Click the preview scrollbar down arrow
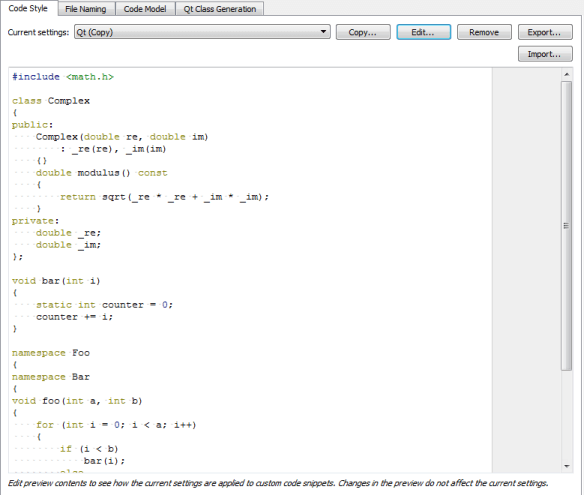Screen dimensions: 584x495 click(566, 466)
